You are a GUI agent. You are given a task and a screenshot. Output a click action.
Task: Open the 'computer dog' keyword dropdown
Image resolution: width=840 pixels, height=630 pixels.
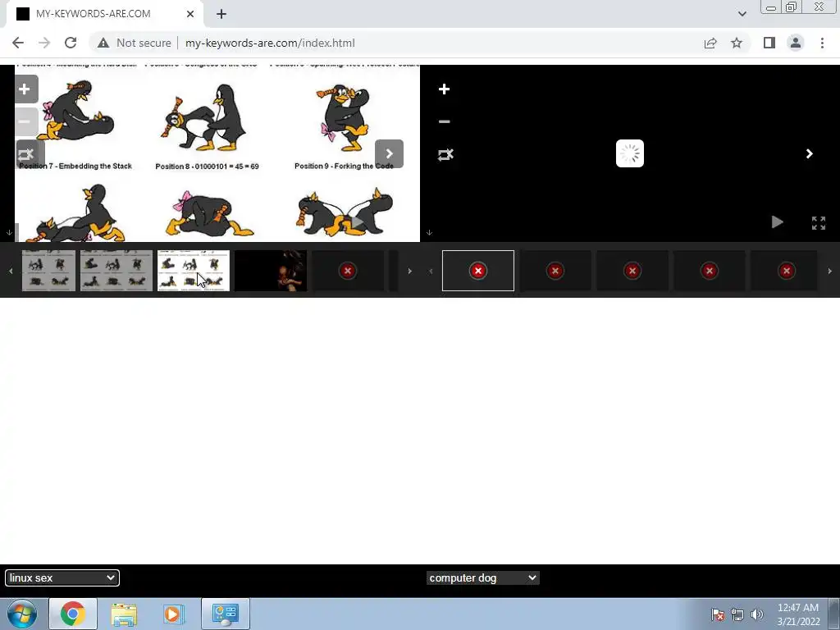[482, 578]
